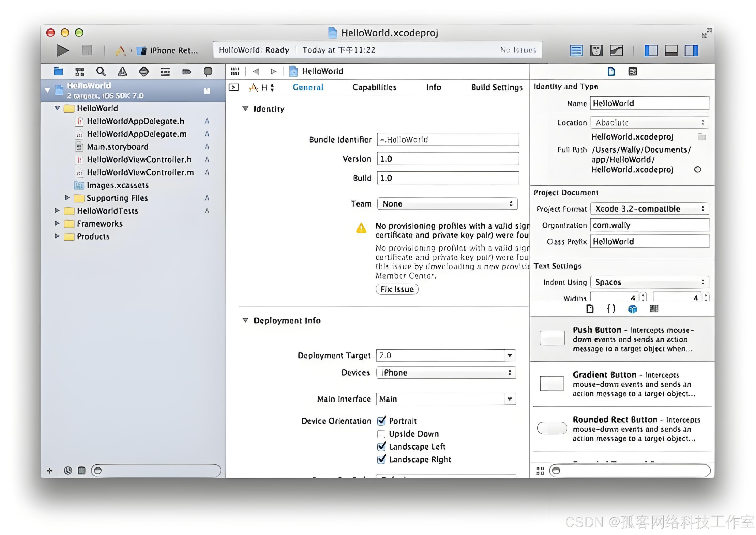Select the Standard editor icon
Viewport: 756px width, 535px height.
(576, 50)
